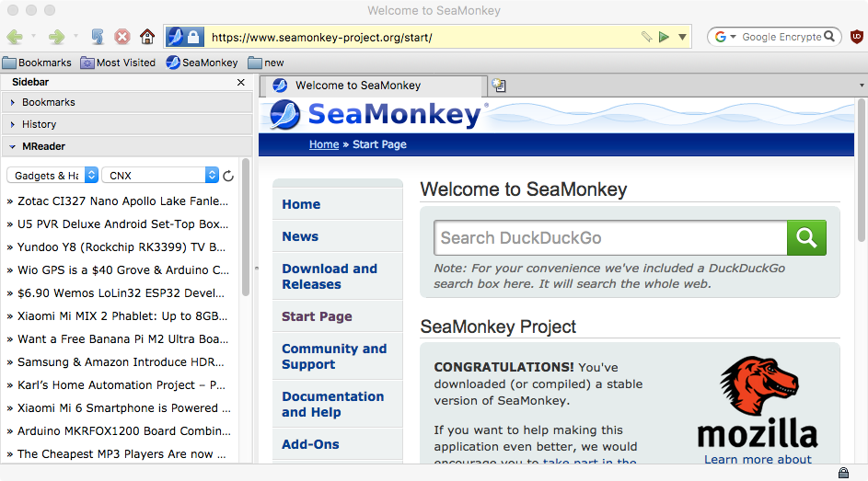Open the Free Banana Pi M2 Ultra article
Image resolution: width=868 pixels, height=481 pixels.
click(x=122, y=339)
